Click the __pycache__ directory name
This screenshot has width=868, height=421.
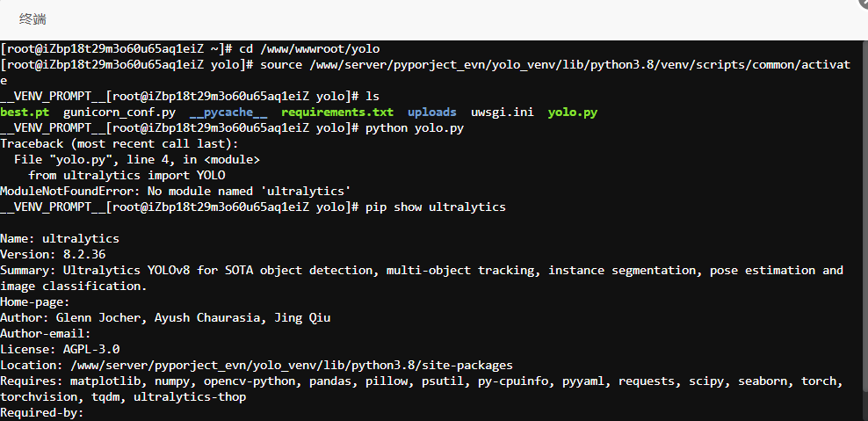228,113
